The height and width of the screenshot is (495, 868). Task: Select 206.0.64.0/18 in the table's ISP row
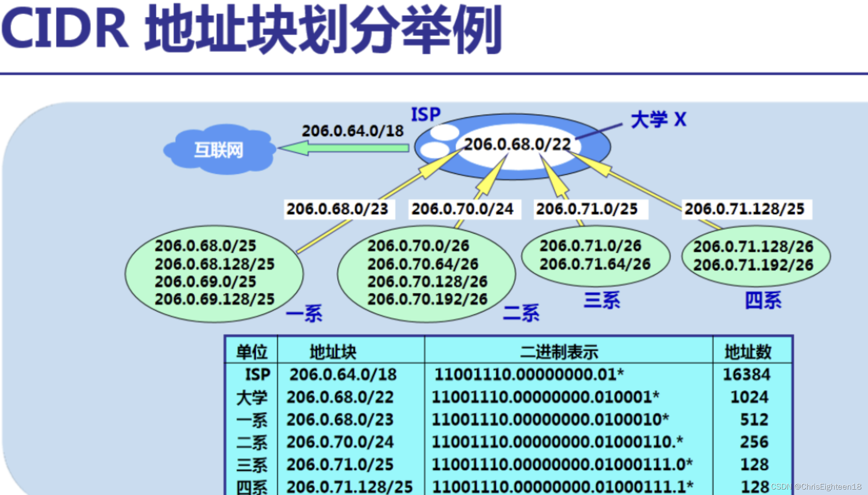tap(343, 375)
